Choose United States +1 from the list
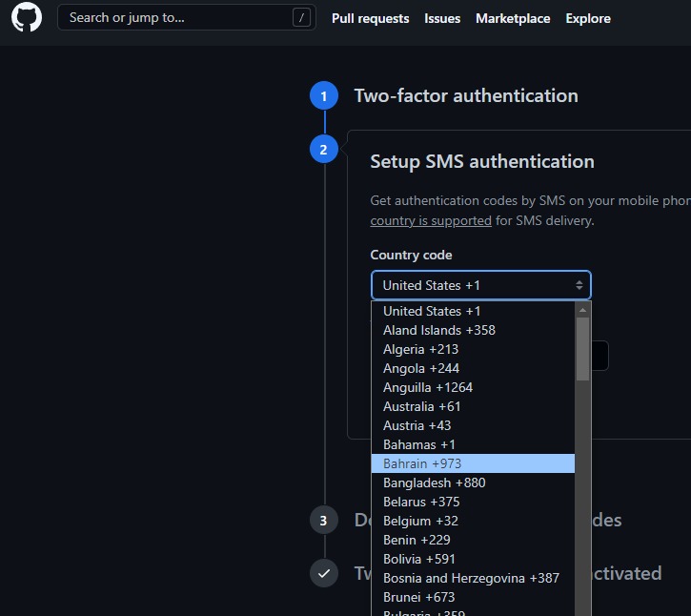This screenshot has height=616, width=691. [473, 311]
